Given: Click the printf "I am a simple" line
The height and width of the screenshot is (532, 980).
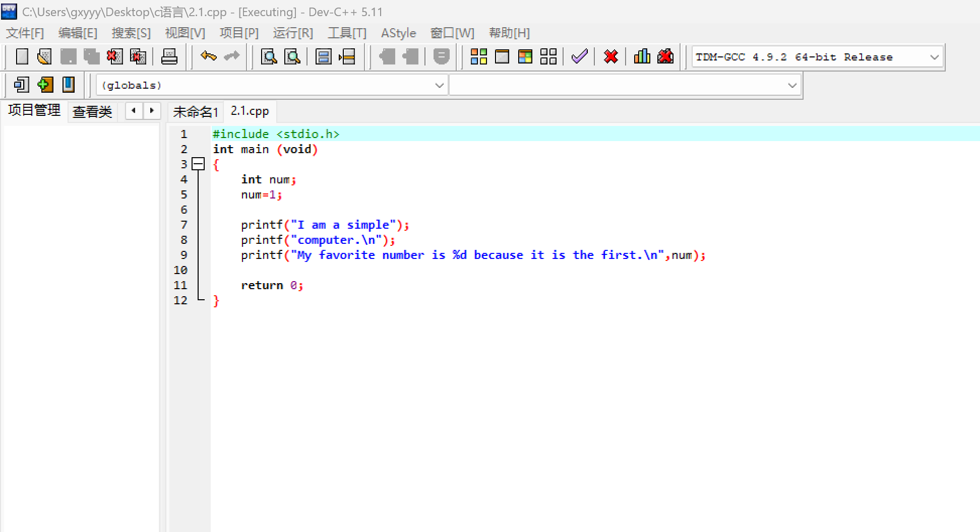Looking at the screenshot, I should [x=325, y=225].
